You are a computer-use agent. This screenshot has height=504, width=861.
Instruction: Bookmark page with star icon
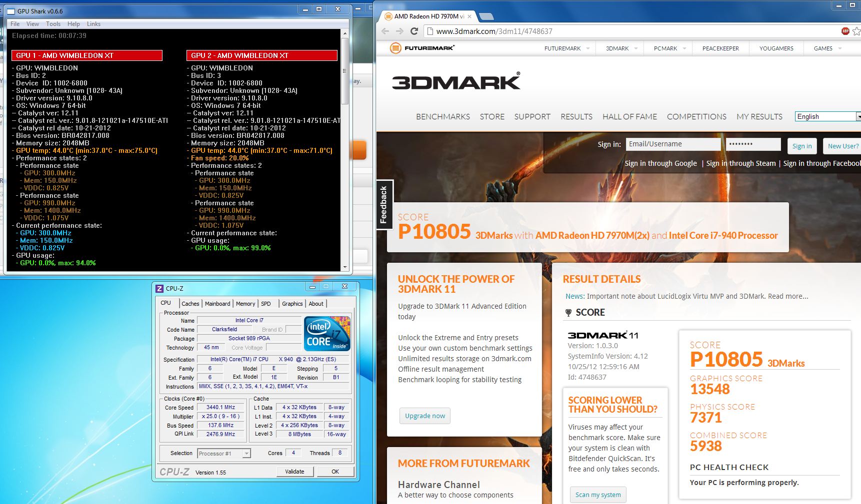[856, 31]
